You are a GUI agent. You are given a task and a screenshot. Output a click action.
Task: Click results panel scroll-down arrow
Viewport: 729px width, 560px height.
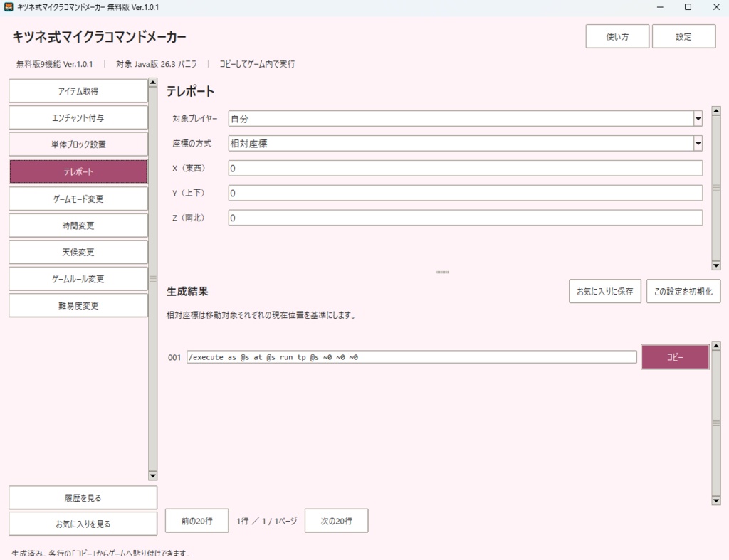[716, 500]
